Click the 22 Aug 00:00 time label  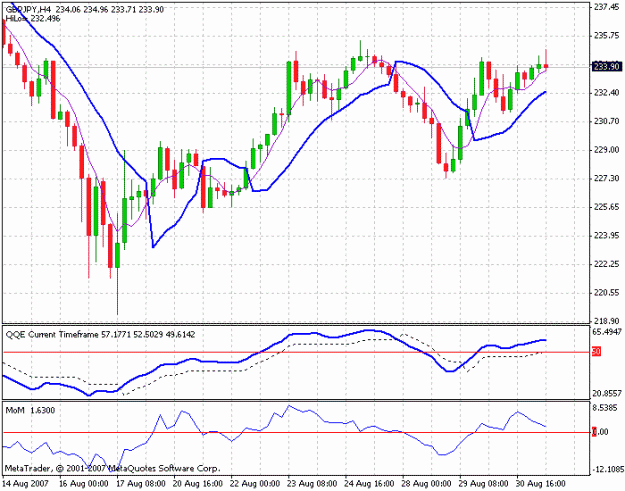(256, 484)
